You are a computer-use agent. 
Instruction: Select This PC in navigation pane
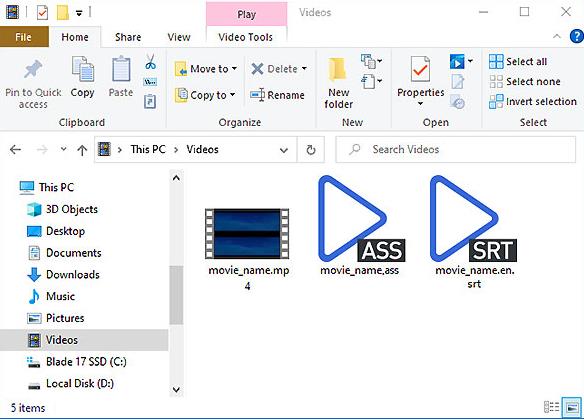pos(47,187)
